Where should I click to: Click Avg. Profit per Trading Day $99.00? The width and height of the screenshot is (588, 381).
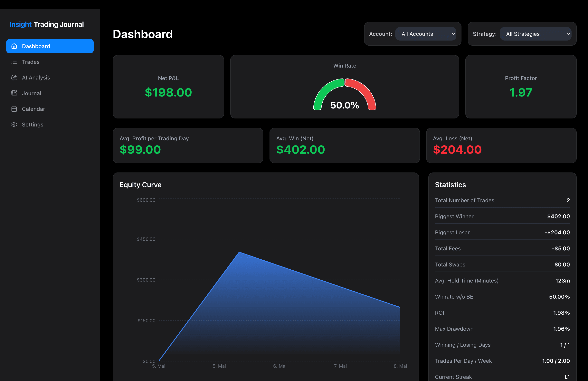coord(140,150)
